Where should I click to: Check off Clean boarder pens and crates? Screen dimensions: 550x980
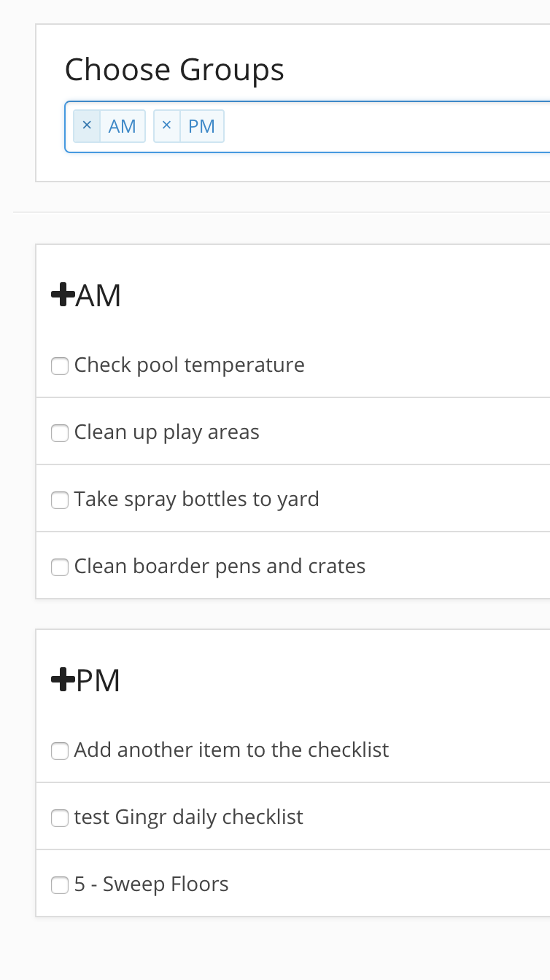click(x=60, y=567)
